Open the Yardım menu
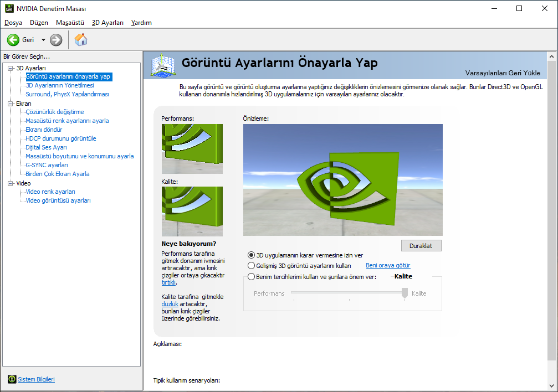The width and height of the screenshot is (558, 392). tap(141, 23)
